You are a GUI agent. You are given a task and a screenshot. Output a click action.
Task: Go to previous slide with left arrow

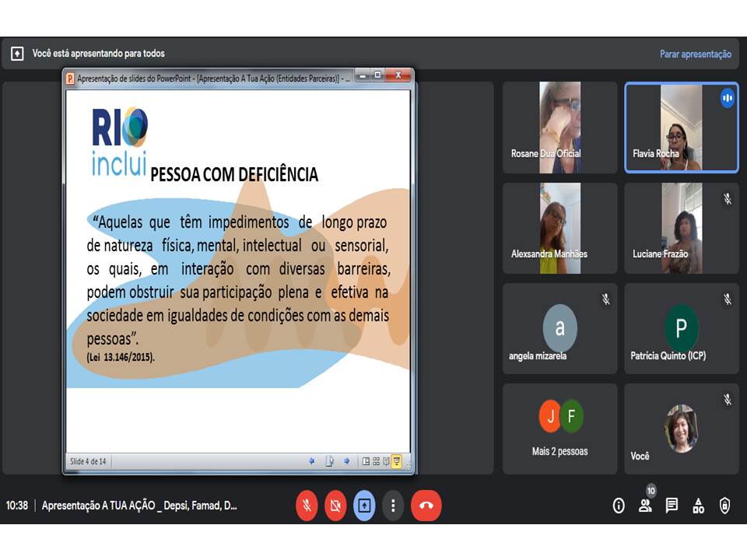coord(311,461)
